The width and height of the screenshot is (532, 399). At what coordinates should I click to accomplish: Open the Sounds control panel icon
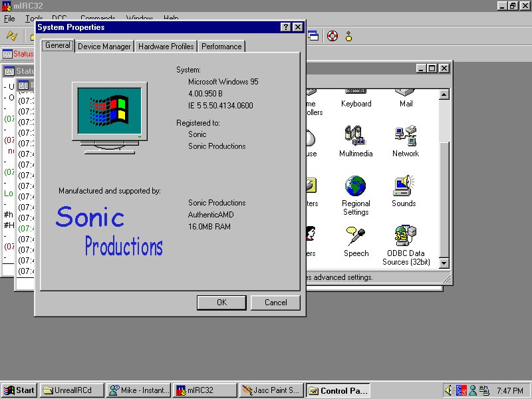(x=404, y=186)
